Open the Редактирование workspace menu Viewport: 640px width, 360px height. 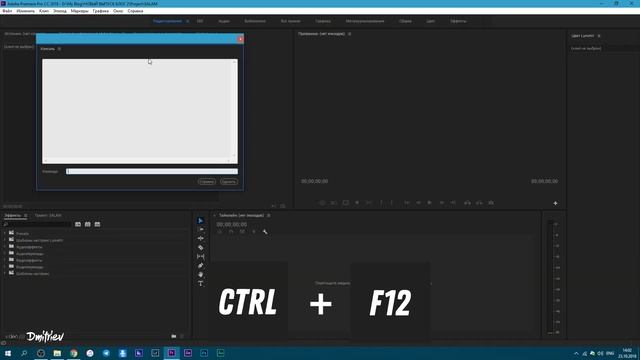(187, 21)
